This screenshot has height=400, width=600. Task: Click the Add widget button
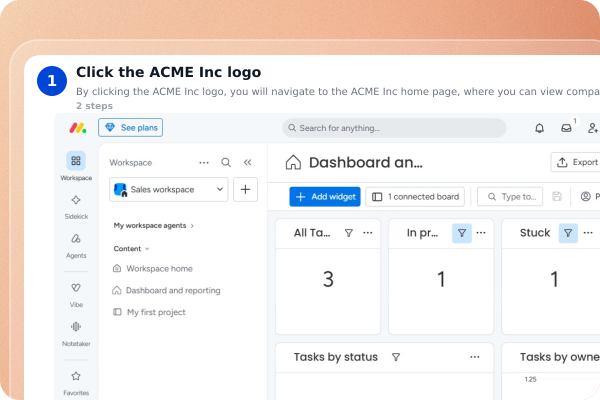click(325, 197)
